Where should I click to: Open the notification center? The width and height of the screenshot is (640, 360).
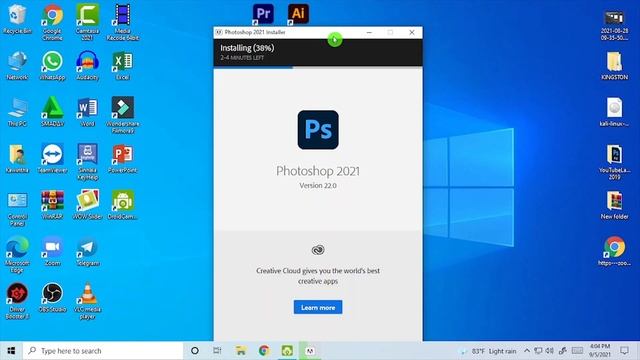(x=624, y=351)
